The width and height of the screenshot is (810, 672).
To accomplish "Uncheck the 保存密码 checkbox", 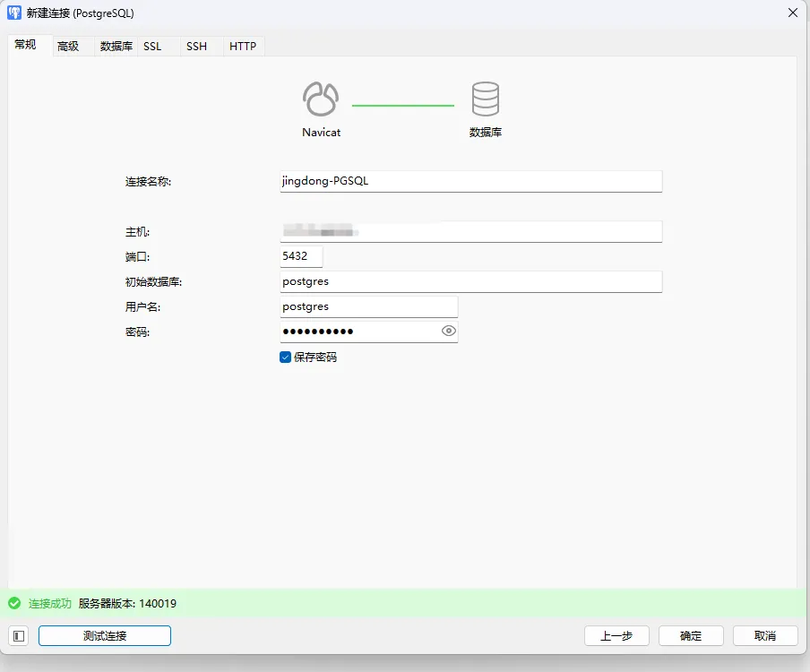I will click(x=285, y=357).
